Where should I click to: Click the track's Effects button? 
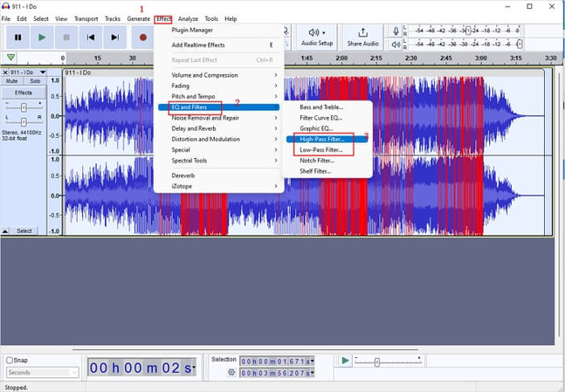pyautogui.click(x=24, y=93)
